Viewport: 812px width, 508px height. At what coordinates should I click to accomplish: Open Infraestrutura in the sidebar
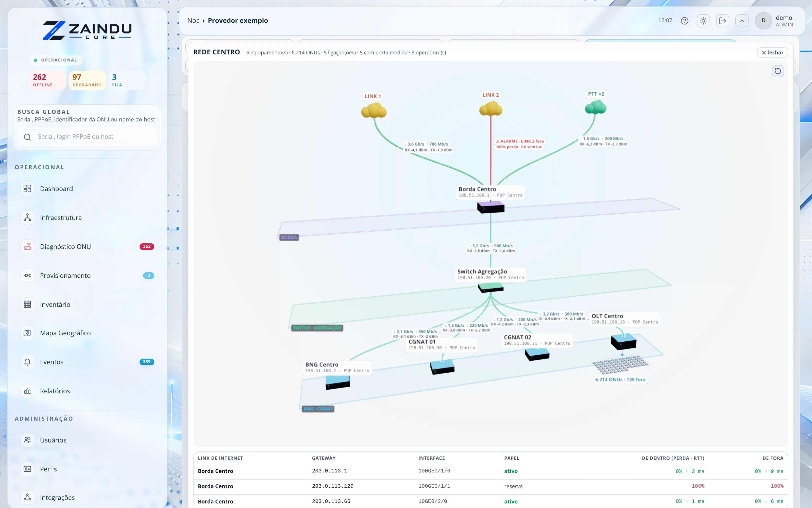coord(87,218)
